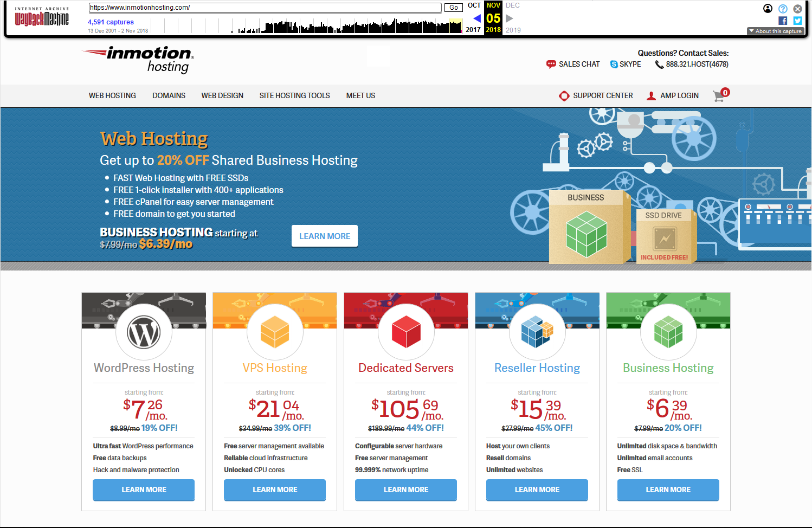Click Learn More under Business Hosting
The image size is (812, 528).
click(x=668, y=490)
